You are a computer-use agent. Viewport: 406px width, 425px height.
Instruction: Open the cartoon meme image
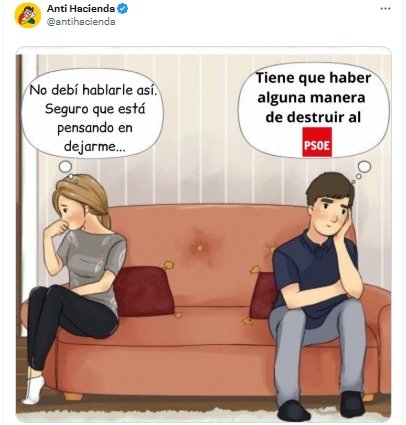pos(203,234)
